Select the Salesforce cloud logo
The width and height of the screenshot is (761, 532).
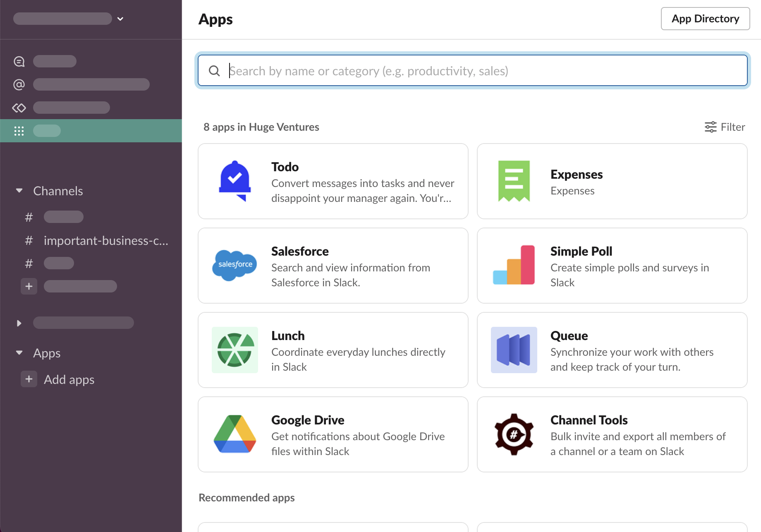235,265
